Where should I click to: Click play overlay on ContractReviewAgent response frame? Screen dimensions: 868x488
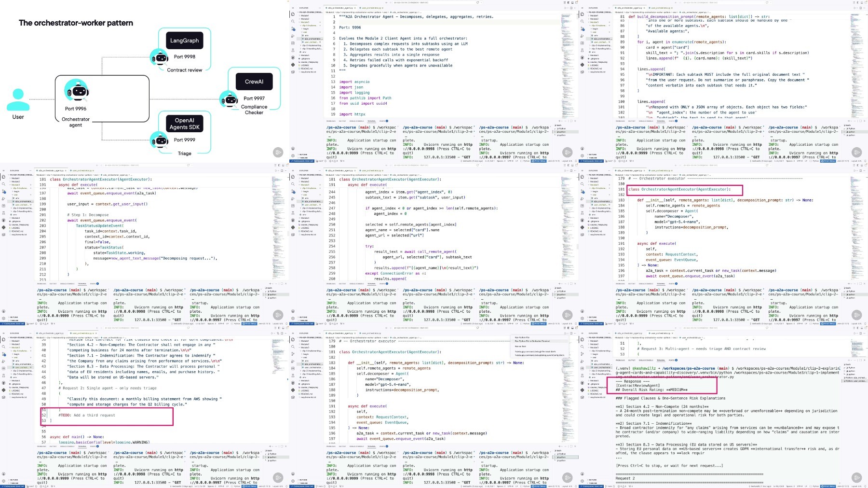point(857,478)
